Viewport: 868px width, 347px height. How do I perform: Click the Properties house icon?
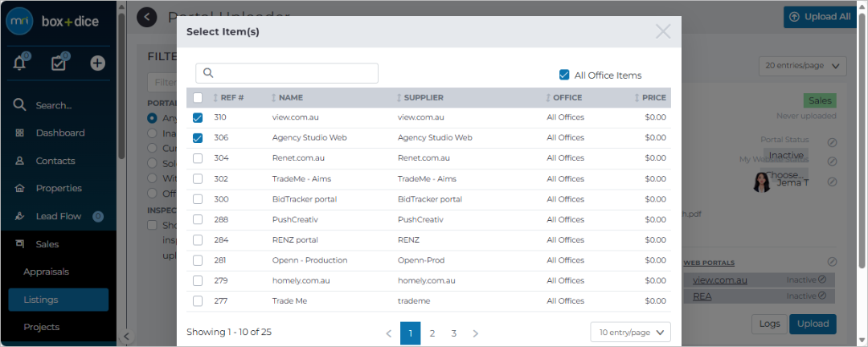(20, 188)
